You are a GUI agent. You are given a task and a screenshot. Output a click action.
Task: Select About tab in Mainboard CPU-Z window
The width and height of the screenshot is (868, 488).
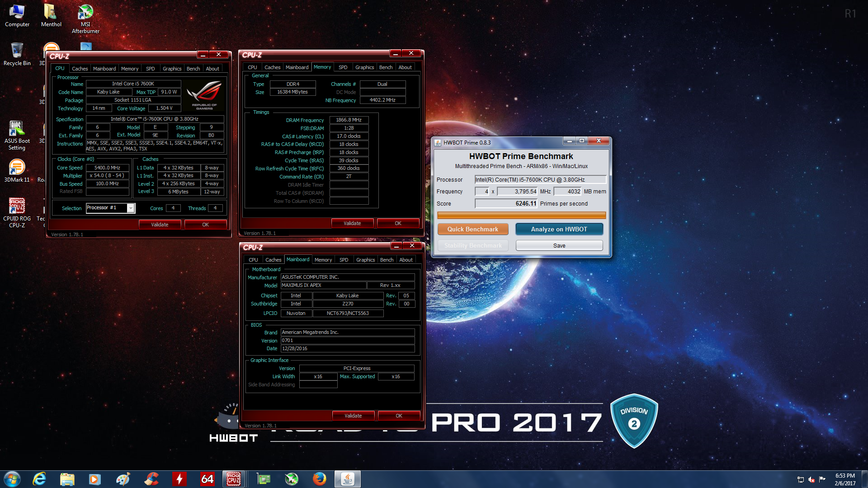click(x=406, y=260)
